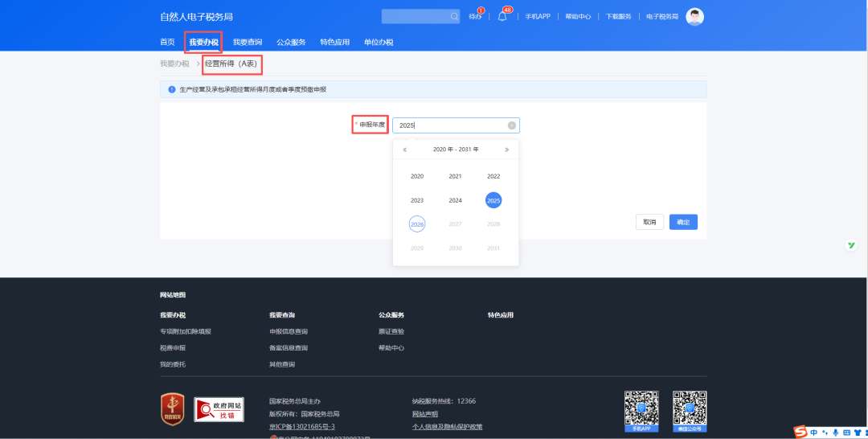The height and width of the screenshot is (439, 868).
Task: Open the 2020年 - 2031年 range header in picker
Action: [x=456, y=150]
